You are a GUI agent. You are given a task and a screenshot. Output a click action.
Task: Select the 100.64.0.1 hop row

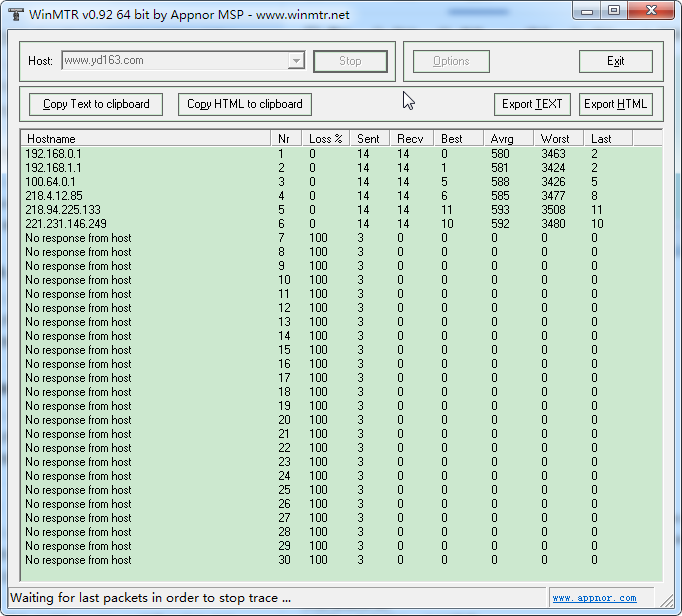[341, 182]
